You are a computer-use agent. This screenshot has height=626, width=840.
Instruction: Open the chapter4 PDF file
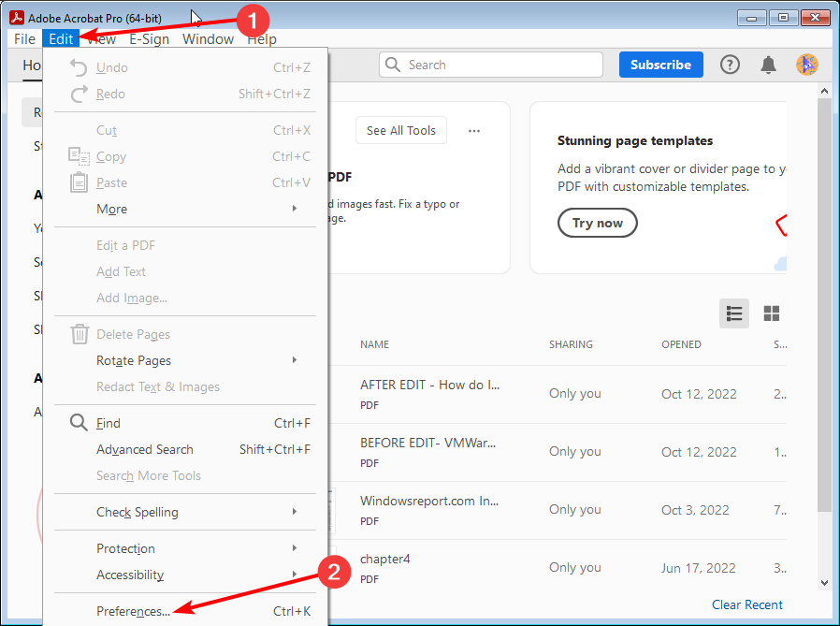[384, 559]
